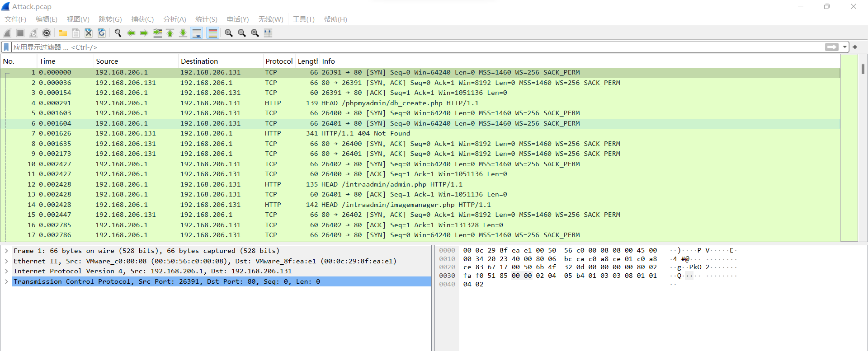Sort by the Info column header
868x351 pixels.
(580, 61)
